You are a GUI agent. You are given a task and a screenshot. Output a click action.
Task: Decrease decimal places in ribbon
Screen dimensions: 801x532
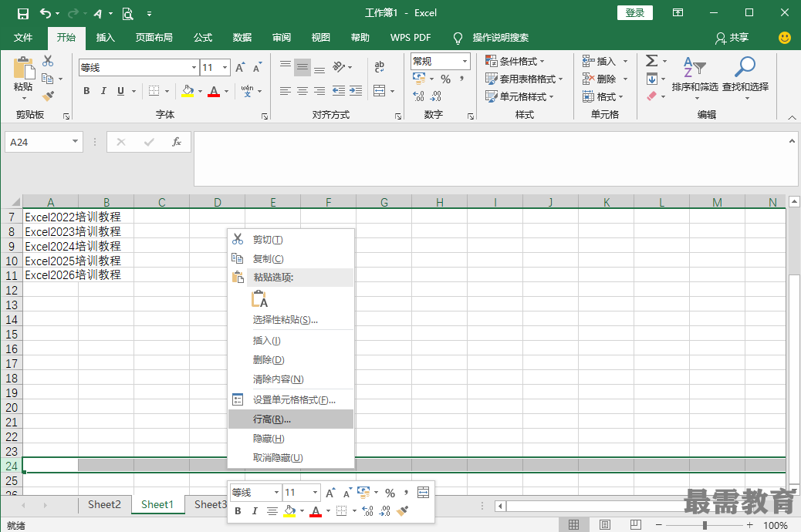[x=436, y=96]
